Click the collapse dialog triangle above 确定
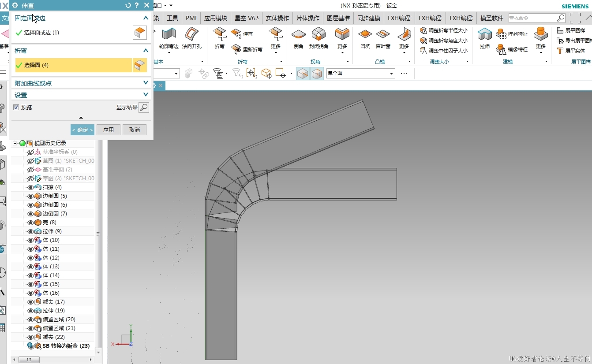The image size is (592, 364). tap(81, 118)
